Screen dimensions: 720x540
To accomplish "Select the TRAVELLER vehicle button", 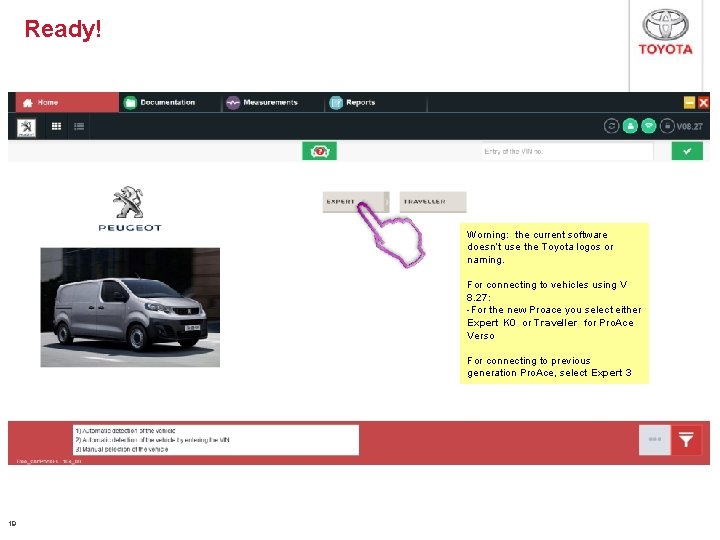I will click(x=433, y=202).
